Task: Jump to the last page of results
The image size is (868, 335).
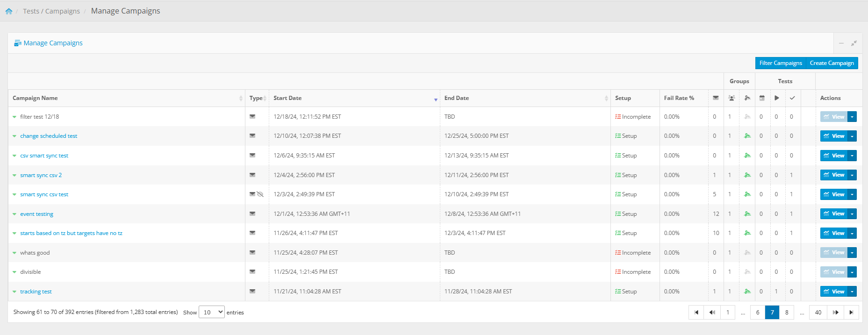Action: point(851,313)
